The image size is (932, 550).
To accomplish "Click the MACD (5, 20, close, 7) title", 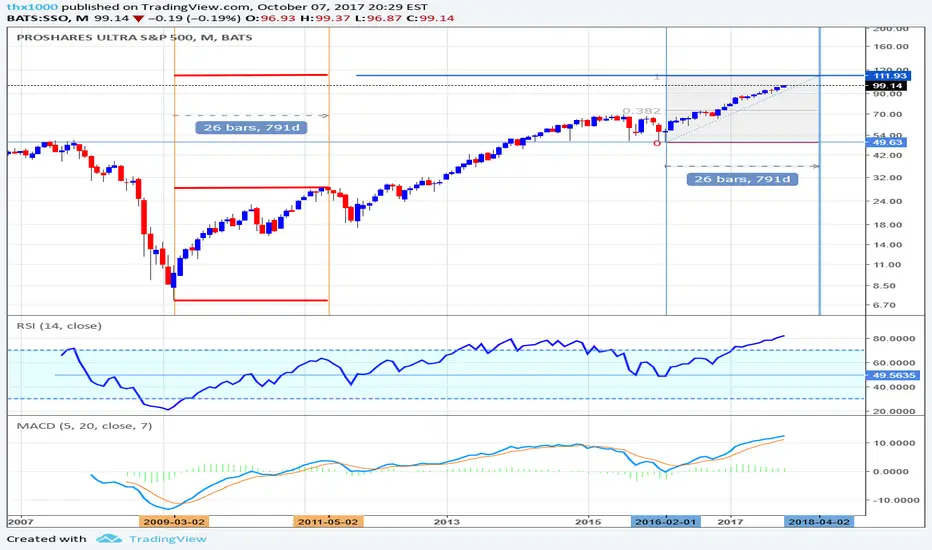I will pos(84,426).
